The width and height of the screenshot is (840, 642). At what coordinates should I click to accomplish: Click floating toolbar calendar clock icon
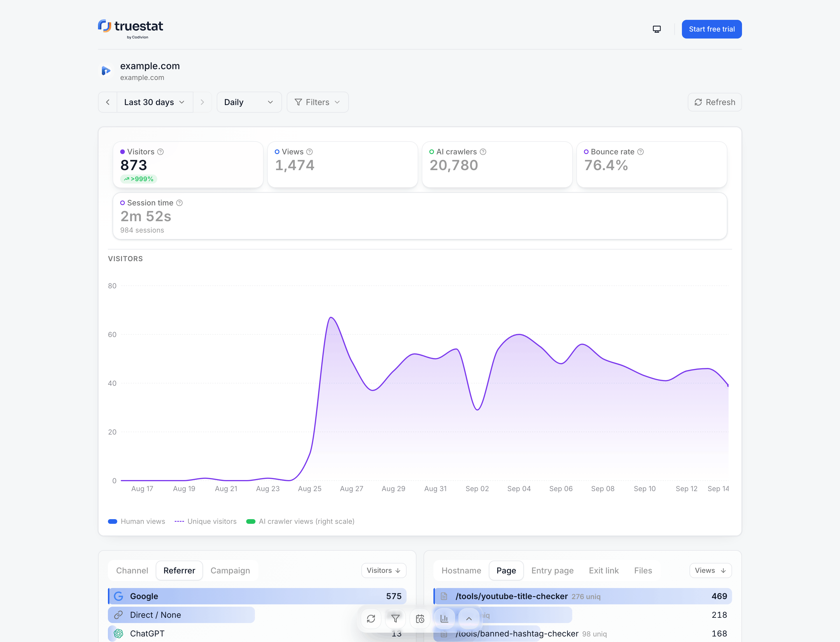coord(420,619)
